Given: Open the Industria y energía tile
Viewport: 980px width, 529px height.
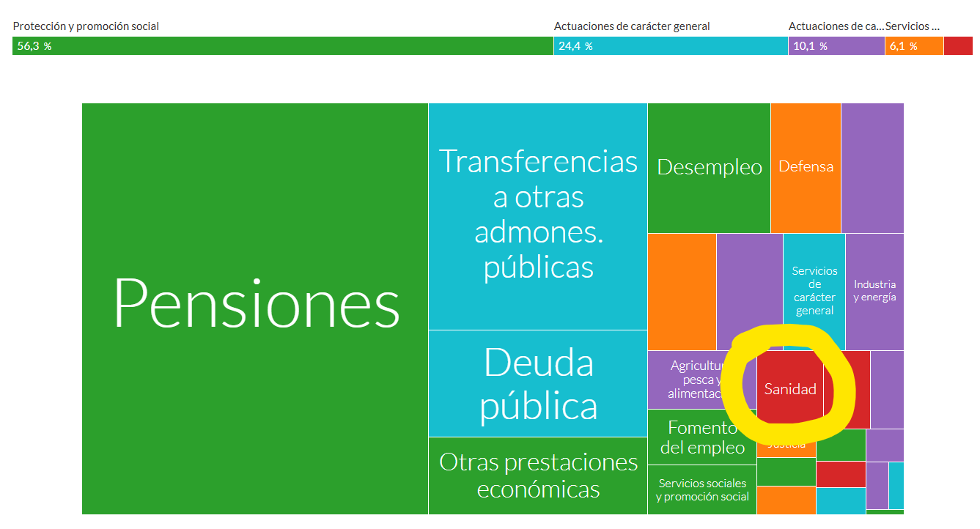Looking at the screenshot, I should tap(874, 291).
